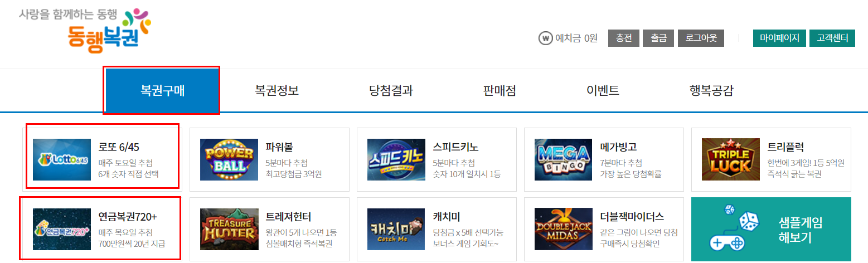Click the 샘플게임 해보기 label
The height and width of the screenshot is (263, 868).
click(x=800, y=230)
